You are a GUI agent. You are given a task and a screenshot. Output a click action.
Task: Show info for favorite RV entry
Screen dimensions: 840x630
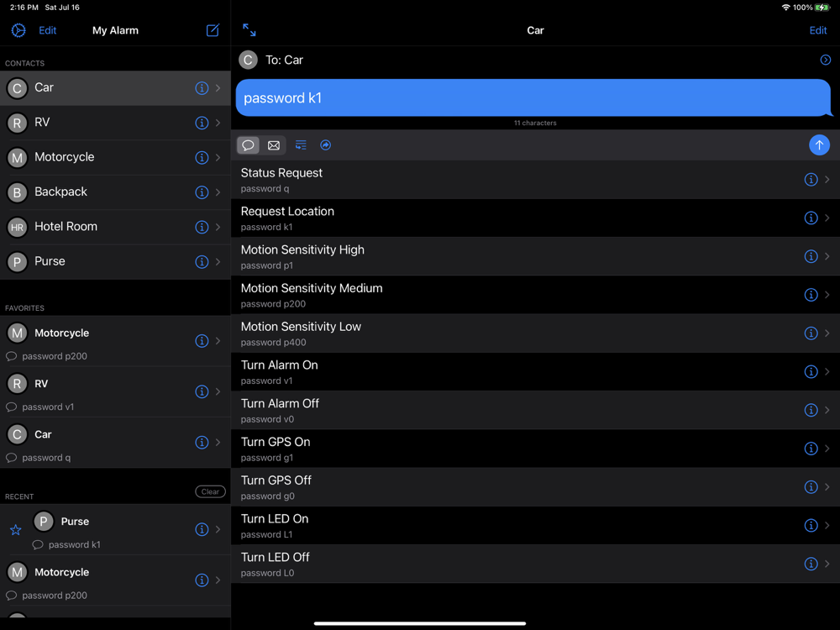click(x=202, y=391)
